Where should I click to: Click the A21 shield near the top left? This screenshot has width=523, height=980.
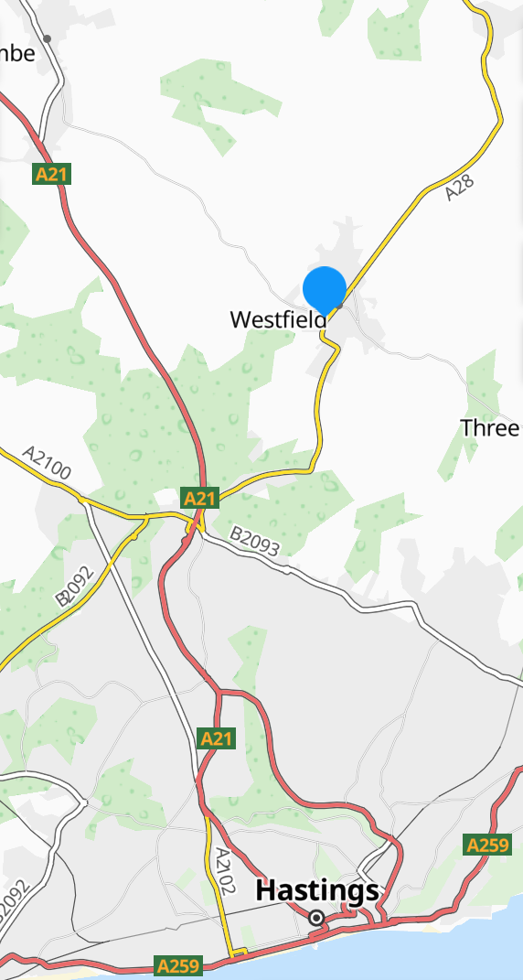coord(52,174)
